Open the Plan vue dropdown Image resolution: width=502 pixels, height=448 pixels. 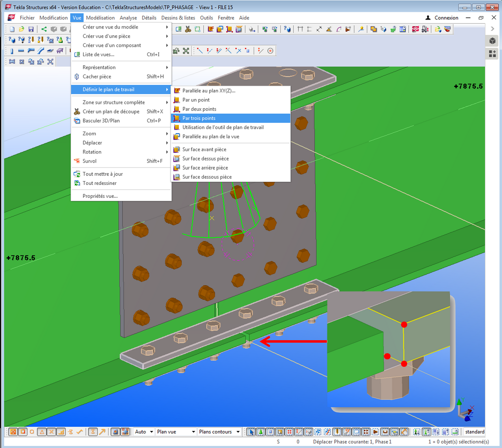(x=176, y=432)
